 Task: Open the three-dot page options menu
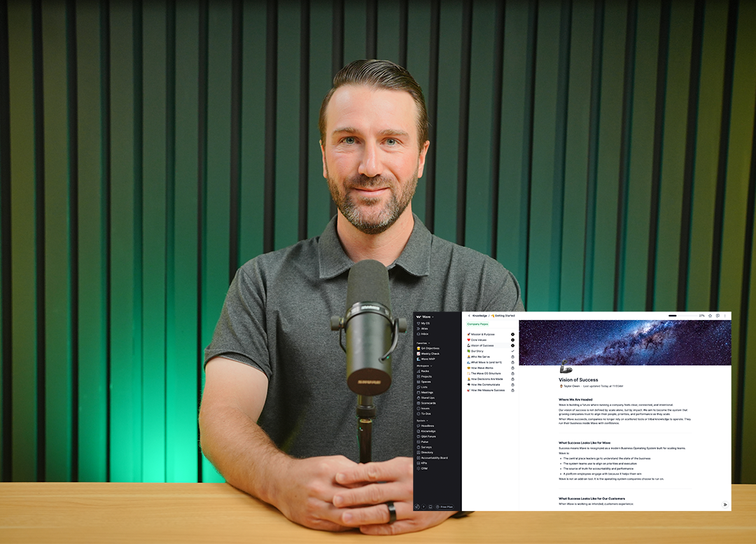point(725,316)
